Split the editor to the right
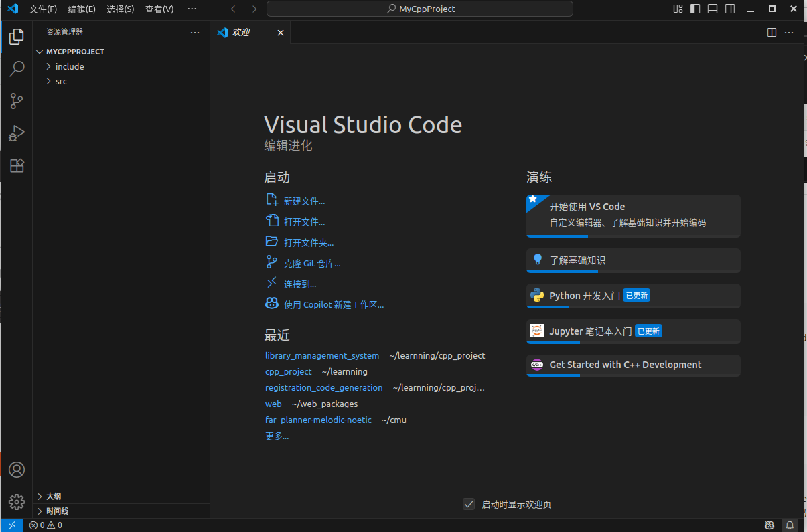This screenshot has width=807, height=532. coord(772,32)
